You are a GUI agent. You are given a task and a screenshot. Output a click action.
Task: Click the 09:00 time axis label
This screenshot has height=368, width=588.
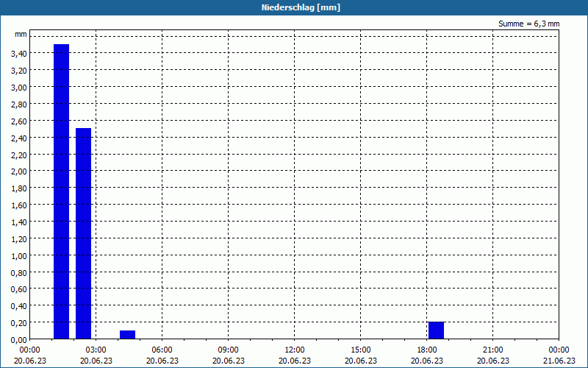point(228,350)
